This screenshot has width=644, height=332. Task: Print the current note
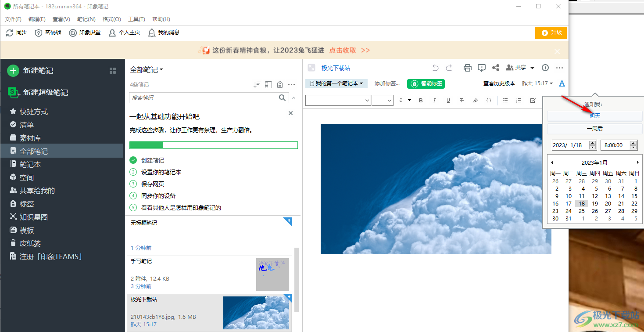(x=468, y=68)
